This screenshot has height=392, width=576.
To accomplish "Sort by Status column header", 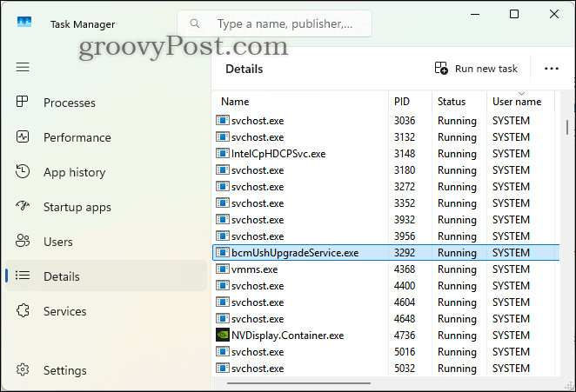I will click(x=459, y=102).
